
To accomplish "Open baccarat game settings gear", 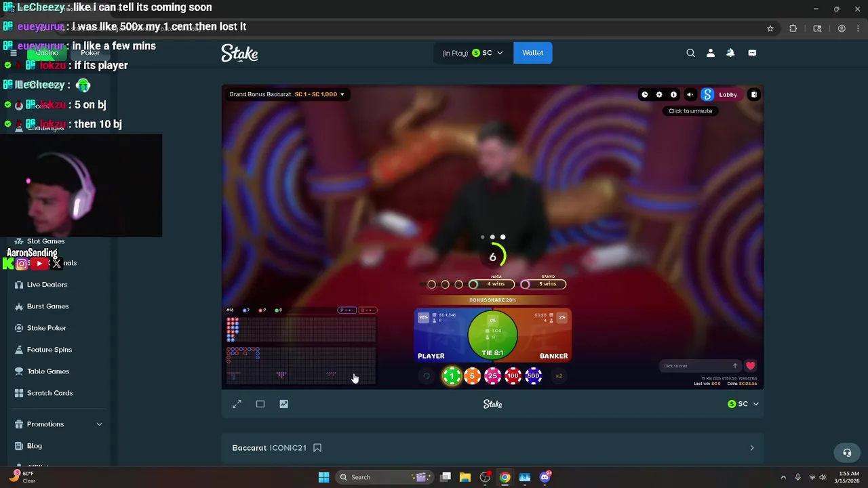I will [x=659, y=95].
